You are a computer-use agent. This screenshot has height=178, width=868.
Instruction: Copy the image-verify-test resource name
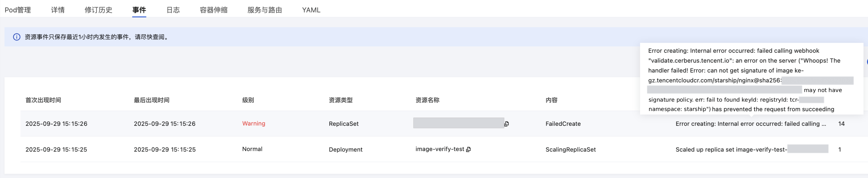point(468,149)
